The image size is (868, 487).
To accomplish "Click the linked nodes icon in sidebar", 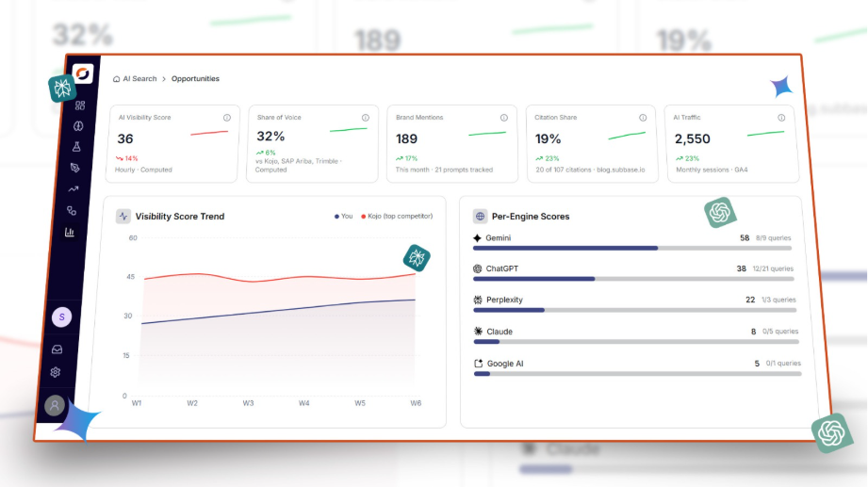I will [x=72, y=211].
